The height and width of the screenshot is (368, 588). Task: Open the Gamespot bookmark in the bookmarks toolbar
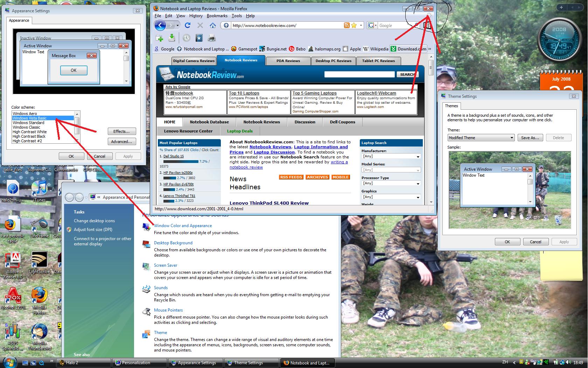[x=245, y=49]
